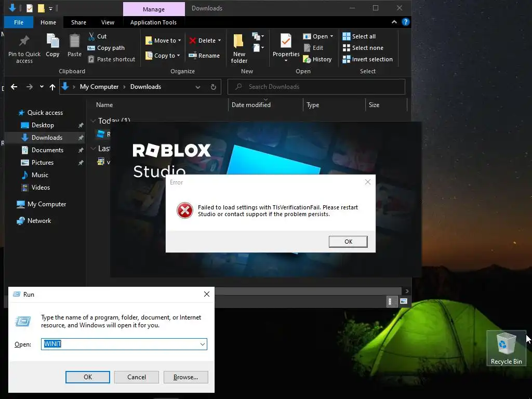The width and height of the screenshot is (532, 399).
Task: Select Recycle Bin desktop icon
Action: coord(506,349)
